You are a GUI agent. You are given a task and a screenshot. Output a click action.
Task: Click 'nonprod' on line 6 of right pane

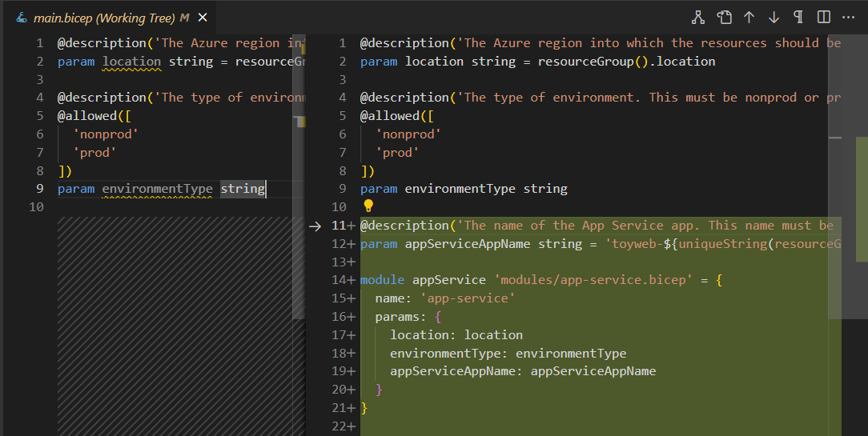coord(408,134)
